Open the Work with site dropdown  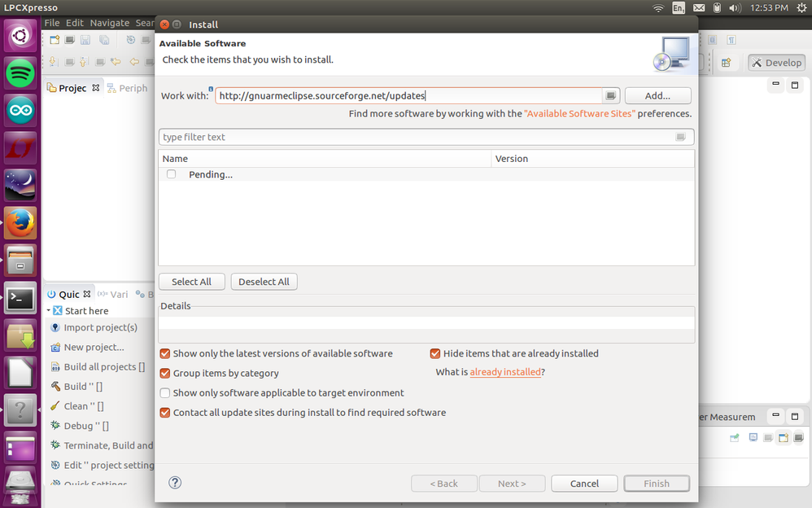point(611,95)
